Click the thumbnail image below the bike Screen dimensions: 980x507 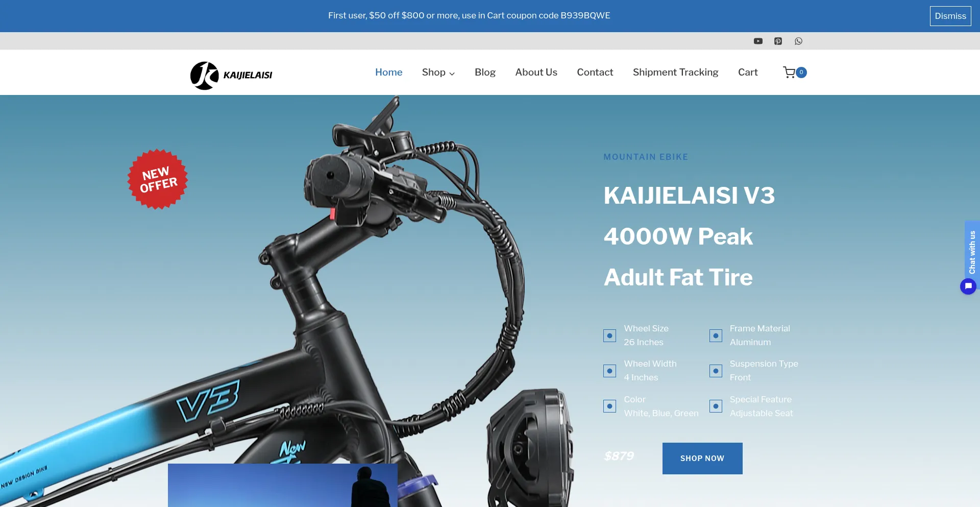click(283, 485)
